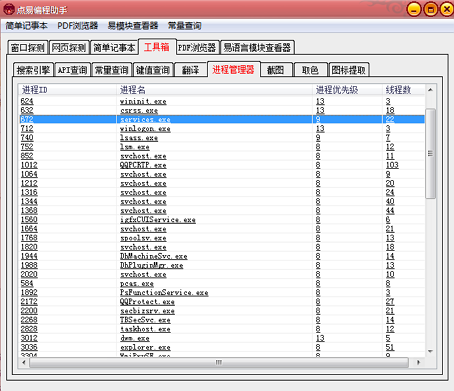Click the yellow minimize button
The width and height of the screenshot is (454, 391).
click(414, 9)
